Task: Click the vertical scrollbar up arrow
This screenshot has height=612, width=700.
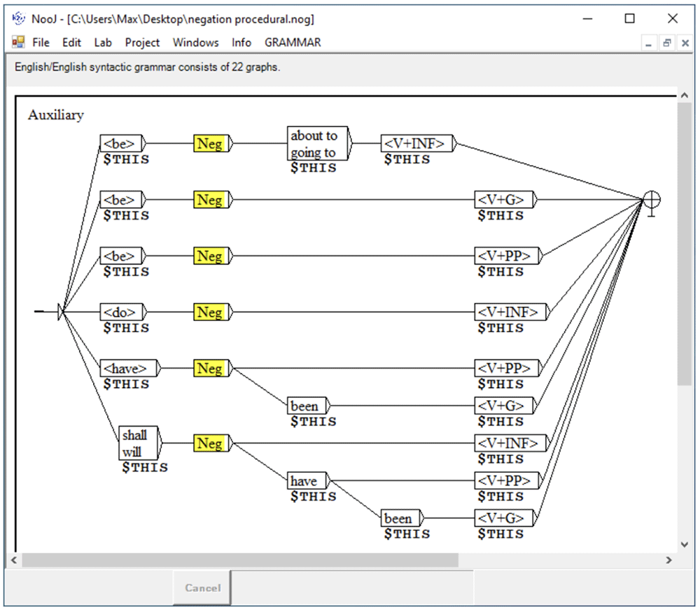Action: 685,95
